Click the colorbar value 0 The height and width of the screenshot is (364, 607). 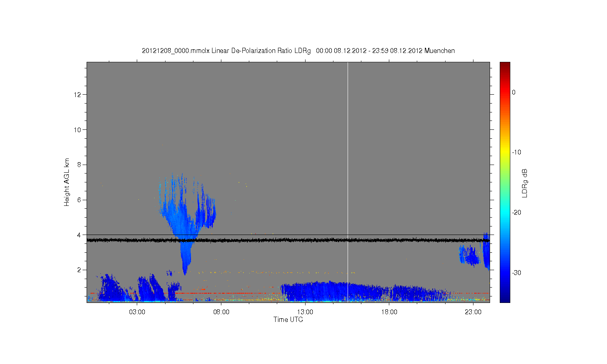coord(514,92)
